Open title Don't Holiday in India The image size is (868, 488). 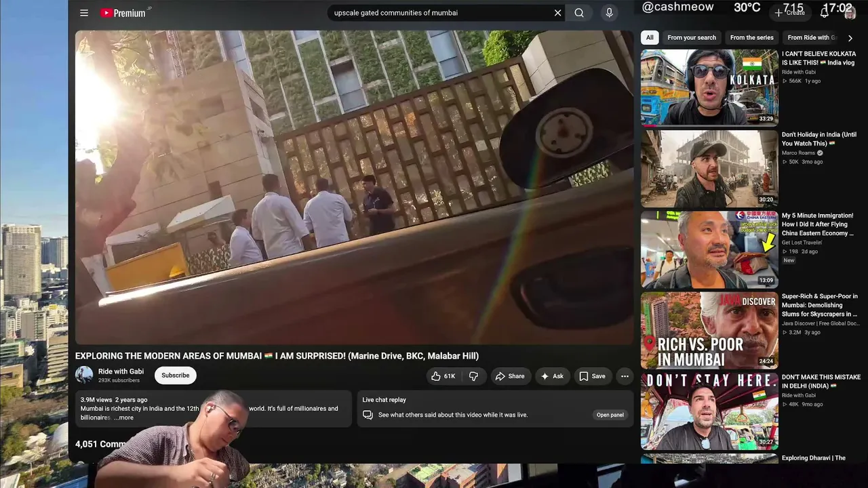pyautogui.click(x=819, y=139)
